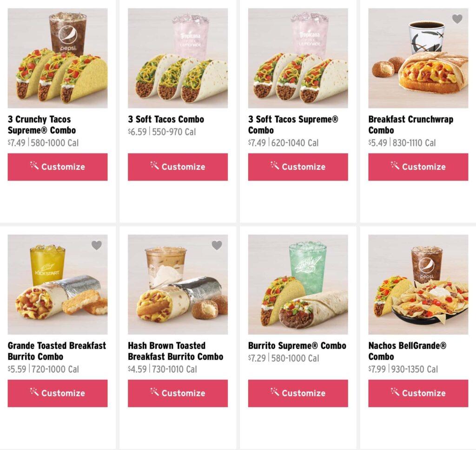Viewport: 476px width, 450px height.
Task: Open the 3 Soft Tacos Combo photo
Action: click(178, 58)
